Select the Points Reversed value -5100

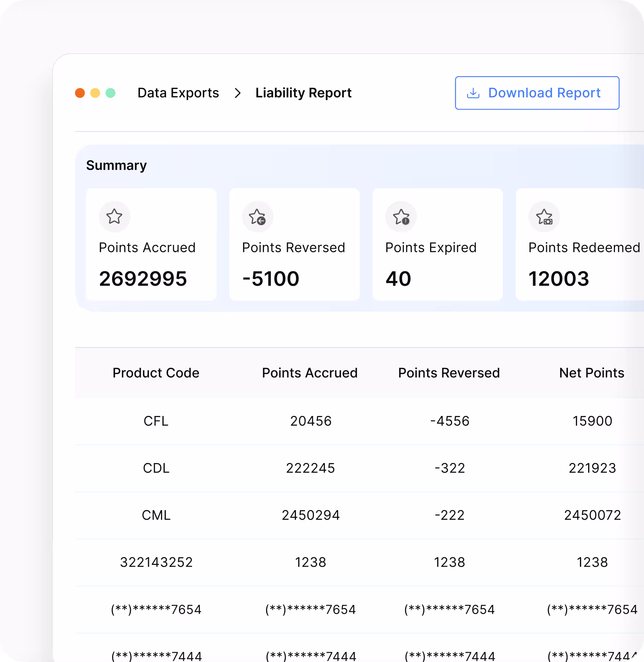271,279
